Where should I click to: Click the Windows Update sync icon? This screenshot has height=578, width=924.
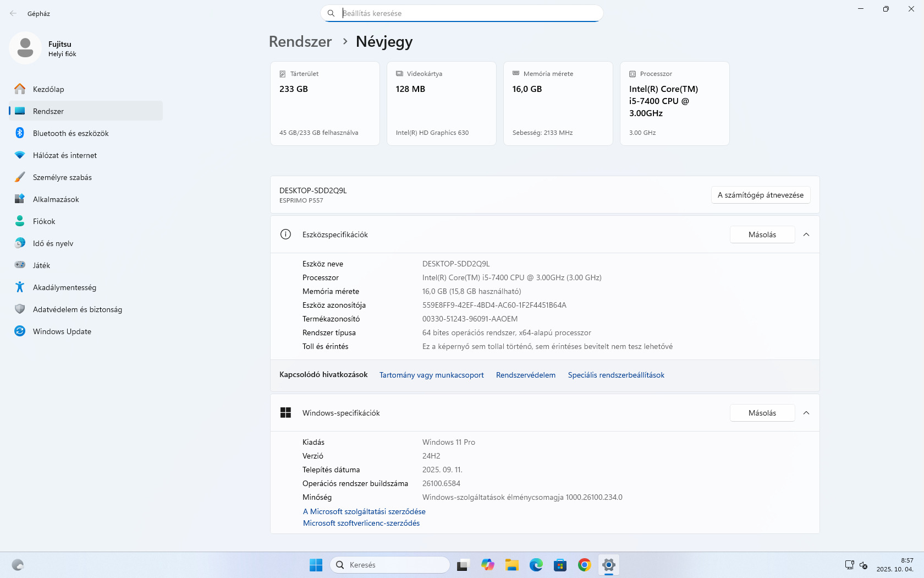[20, 331]
